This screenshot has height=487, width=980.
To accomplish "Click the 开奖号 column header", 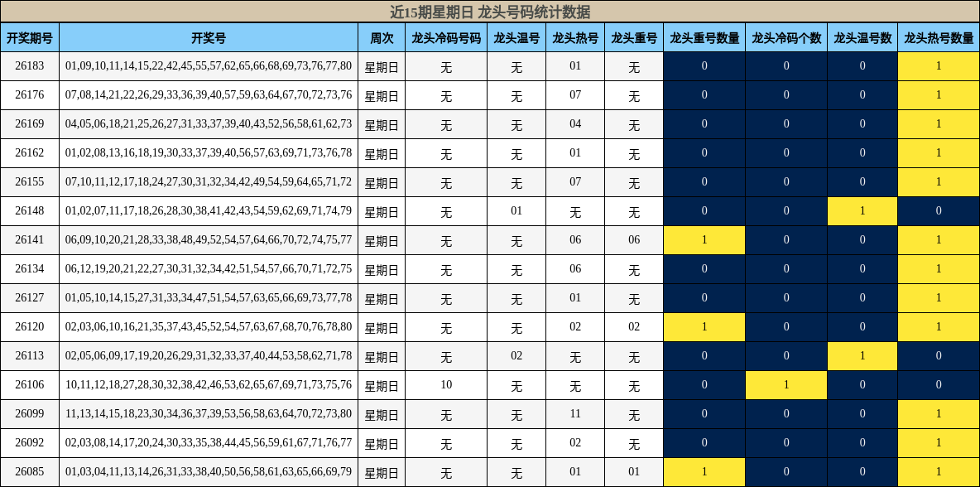I will pyautogui.click(x=209, y=37).
